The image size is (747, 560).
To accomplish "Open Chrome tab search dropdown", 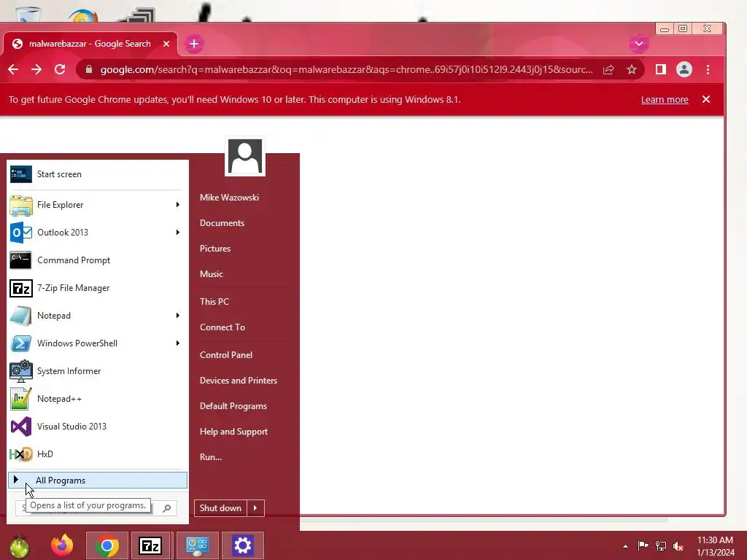I will [x=639, y=44].
